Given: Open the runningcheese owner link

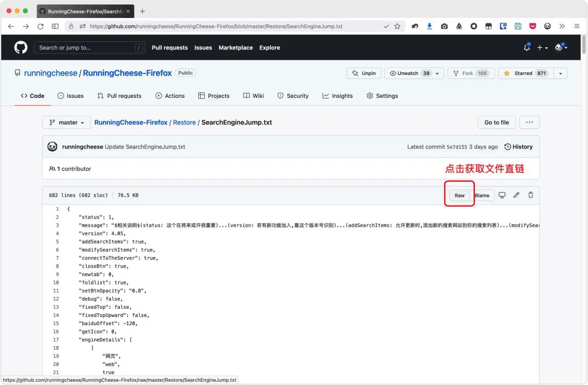Looking at the screenshot, I should (x=51, y=73).
